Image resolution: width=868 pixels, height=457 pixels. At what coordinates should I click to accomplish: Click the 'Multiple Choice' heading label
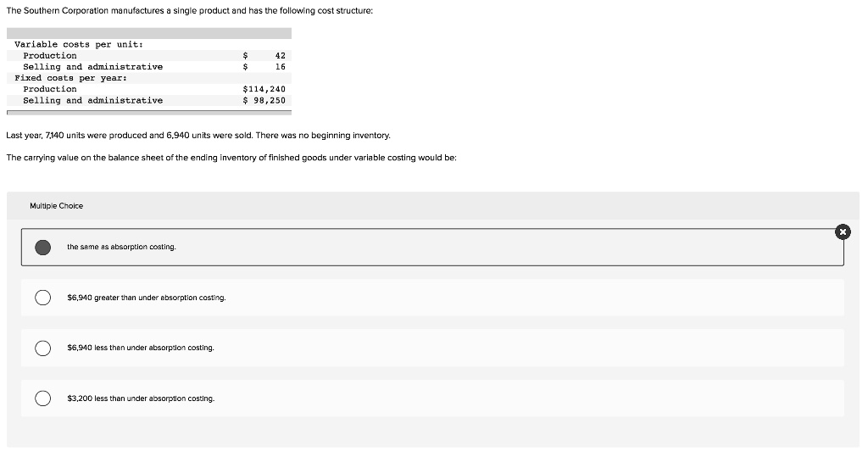[x=56, y=206]
